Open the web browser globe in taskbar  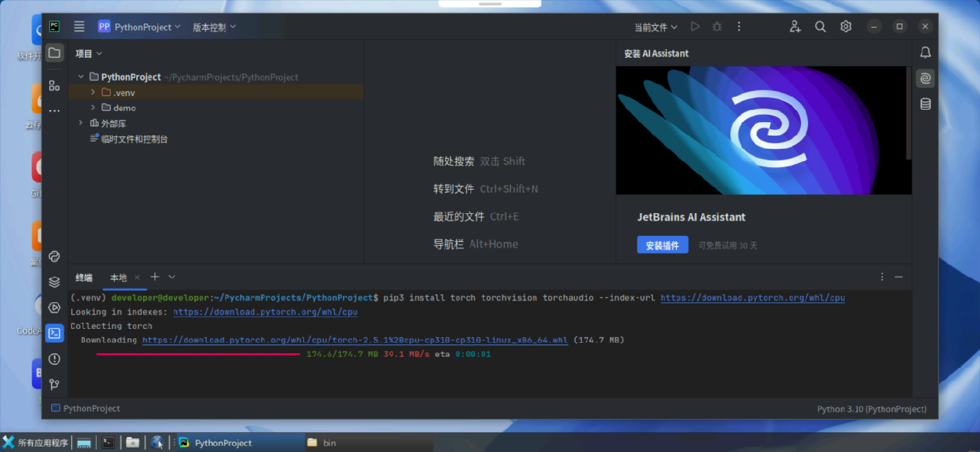(x=157, y=442)
